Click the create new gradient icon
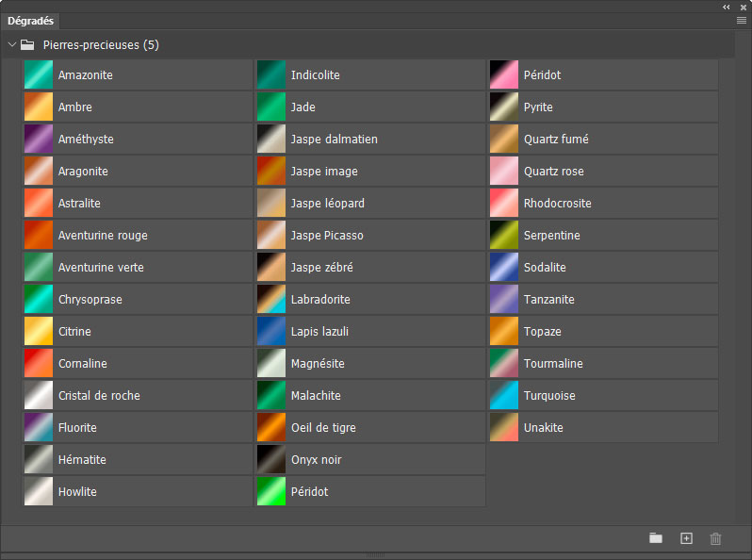 pyautogui.click(x=686, y=538)
